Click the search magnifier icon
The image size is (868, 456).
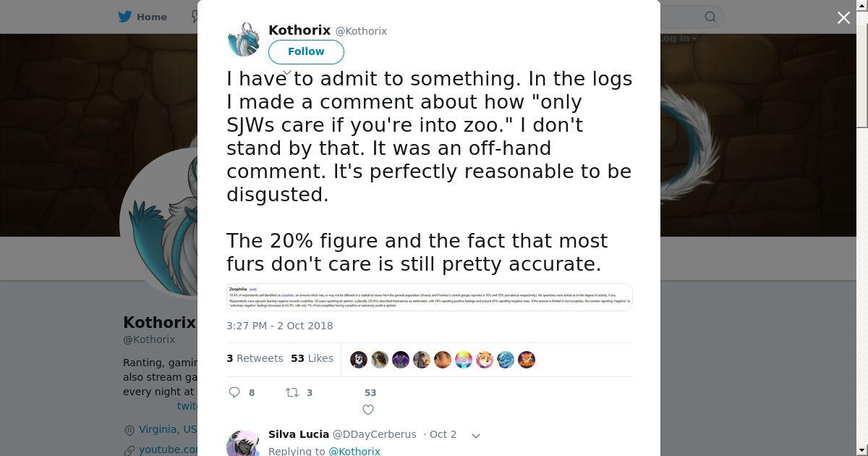click(710, 17)
